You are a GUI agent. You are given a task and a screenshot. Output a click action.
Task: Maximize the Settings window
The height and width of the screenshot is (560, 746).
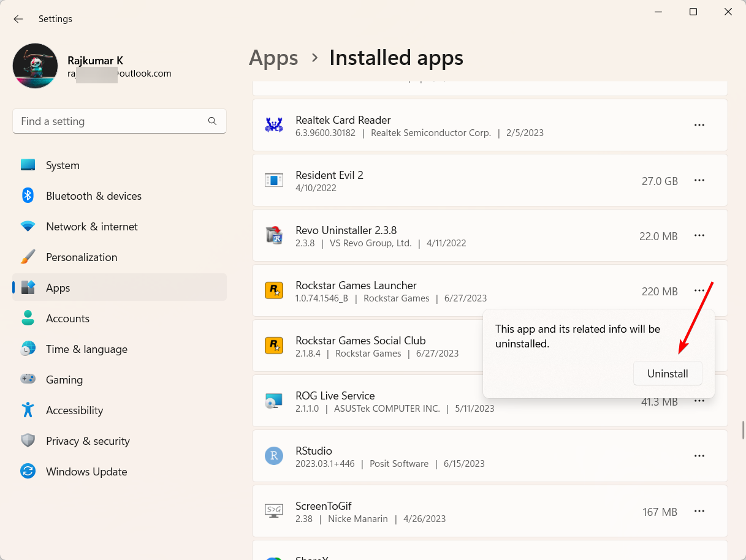tap(693, 12)
